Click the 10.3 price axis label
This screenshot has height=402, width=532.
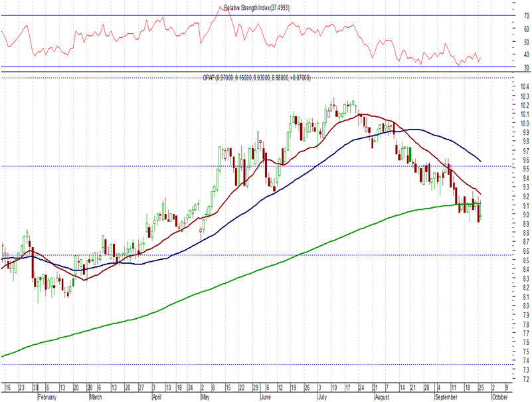pyautogui.click(x=525, y=96)
